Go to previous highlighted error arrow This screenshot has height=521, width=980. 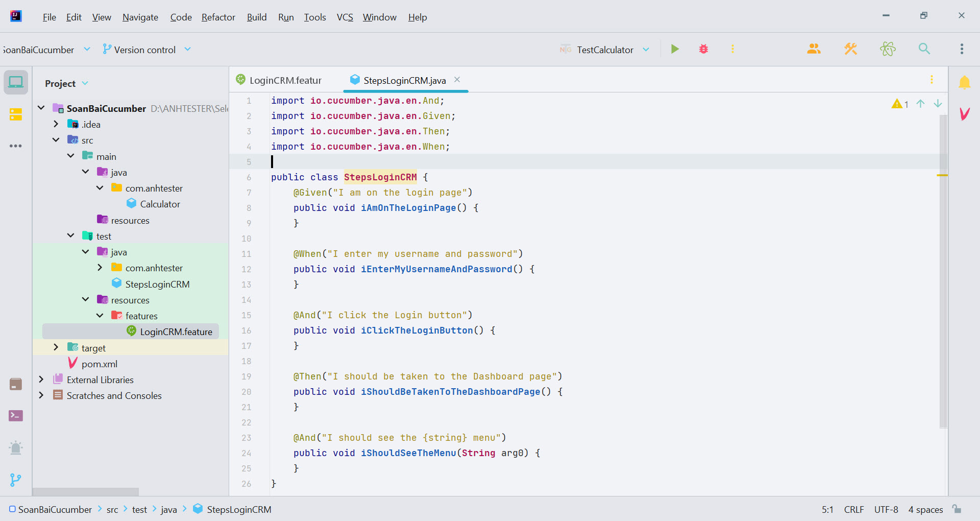coord(920,104)
